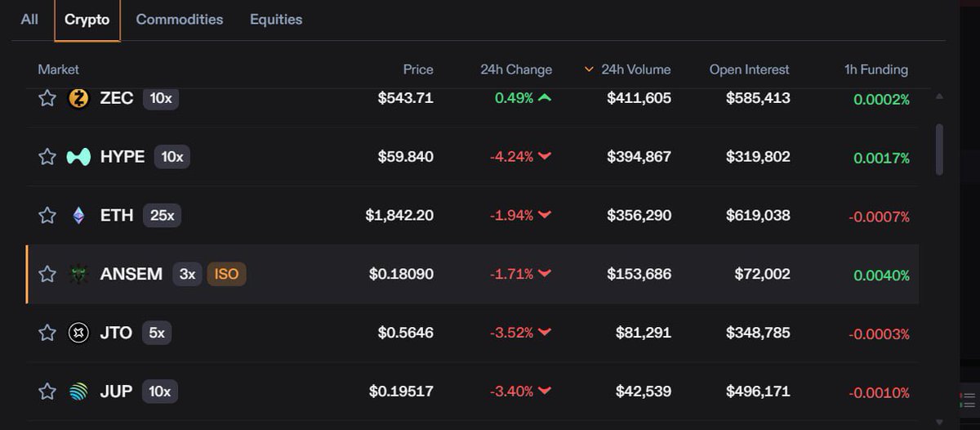Viewport: 980px width, 430px height.
Task: Favorite ZEC with its star toggle
Action: pos(47,98)
